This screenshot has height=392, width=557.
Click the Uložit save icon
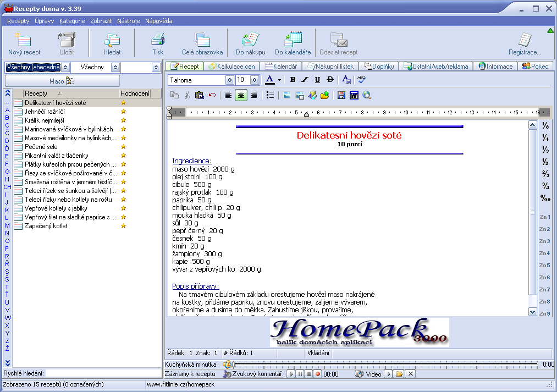point(67,43)
